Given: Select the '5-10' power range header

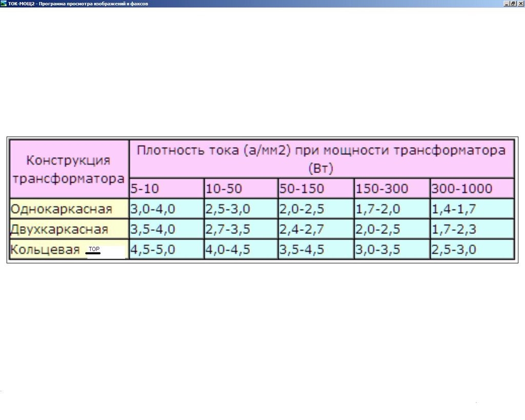Looking at the screenshot, I should pos(167,189).
